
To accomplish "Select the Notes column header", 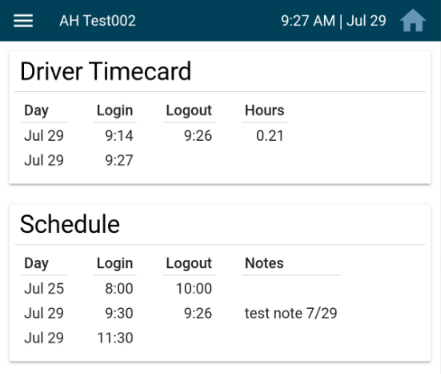I will pyautogui.click(x=264, y=263).
